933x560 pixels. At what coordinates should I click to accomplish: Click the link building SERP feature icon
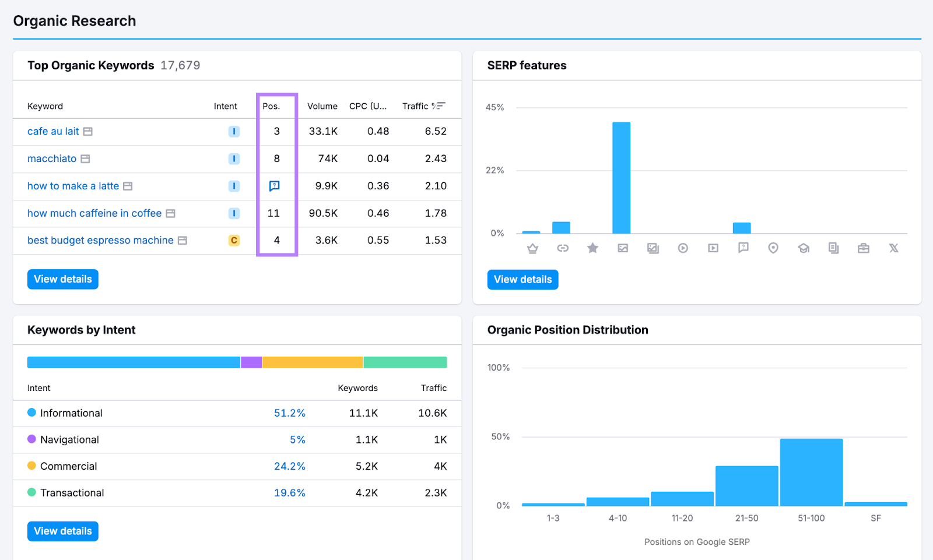coord(563,248)
